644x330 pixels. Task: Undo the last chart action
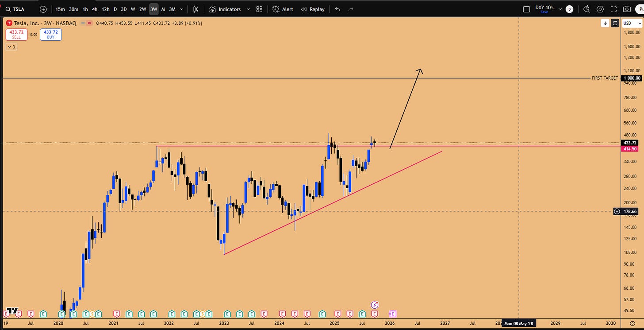[x=338, y=9]
